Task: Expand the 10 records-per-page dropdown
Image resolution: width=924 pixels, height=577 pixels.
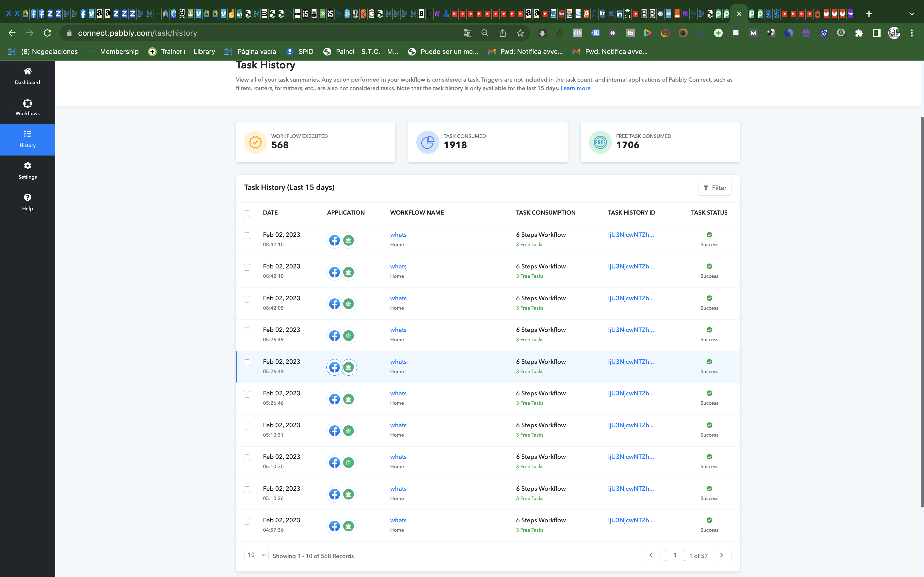Action: [x=256, y=555]
